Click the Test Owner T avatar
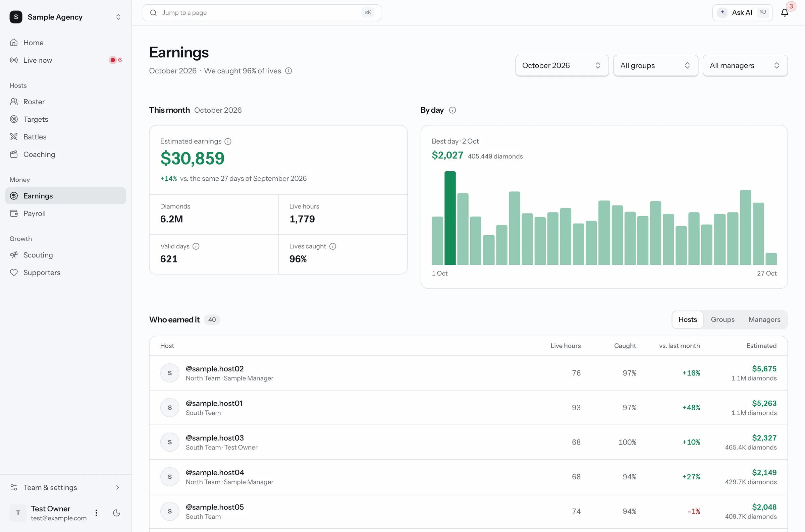The height and width of the screenshot is (532, 805). tap(18, 513)
